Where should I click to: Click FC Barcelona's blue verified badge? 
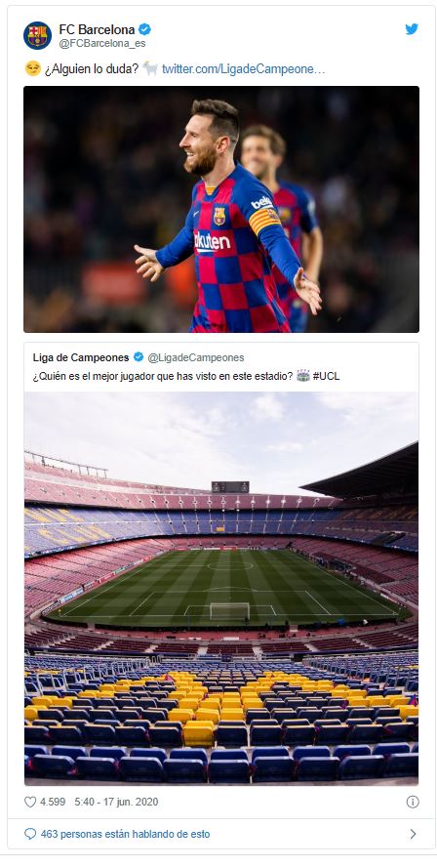(145, 29)
